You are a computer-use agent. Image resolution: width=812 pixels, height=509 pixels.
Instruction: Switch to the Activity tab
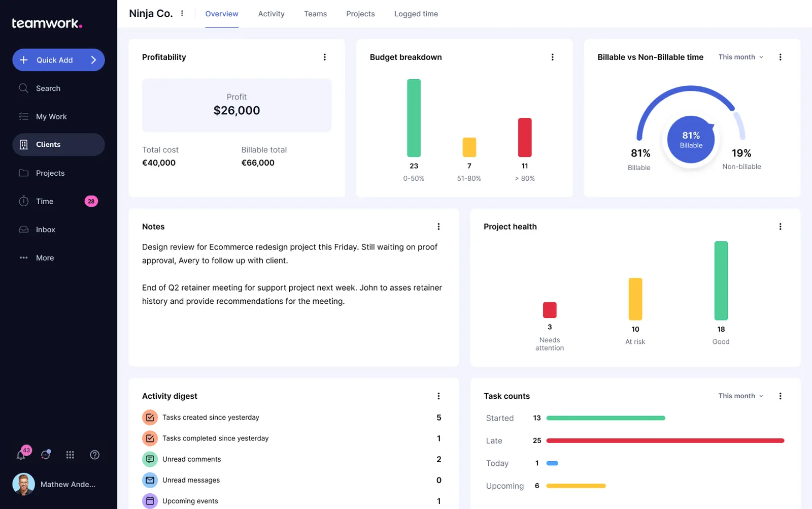(271, 14)
